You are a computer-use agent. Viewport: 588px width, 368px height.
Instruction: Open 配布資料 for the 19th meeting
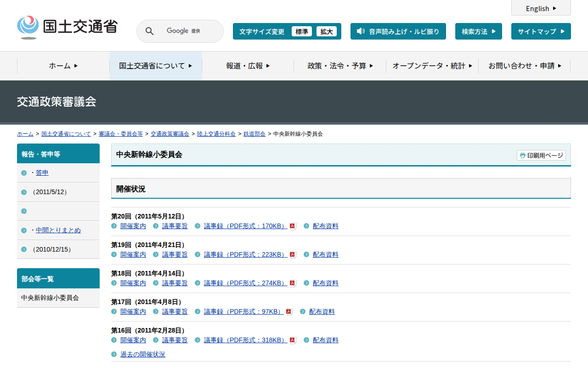pyautogui.click(x=325, y=255)
